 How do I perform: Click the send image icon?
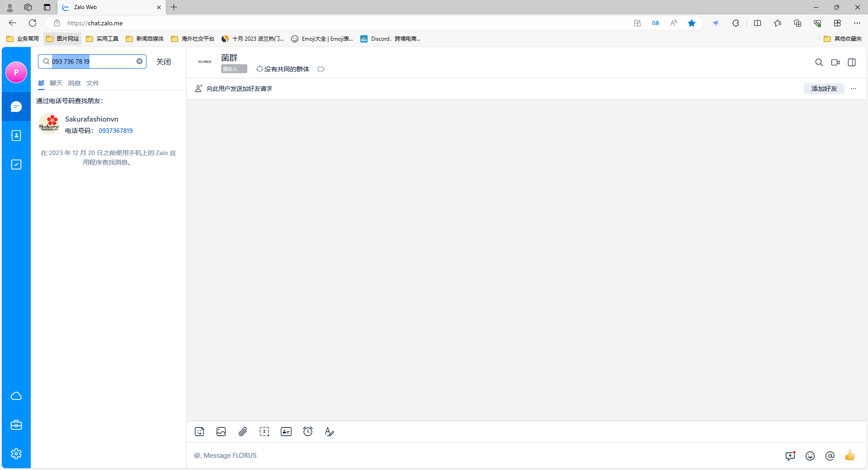pyautogui.click(x=221, y=432)
